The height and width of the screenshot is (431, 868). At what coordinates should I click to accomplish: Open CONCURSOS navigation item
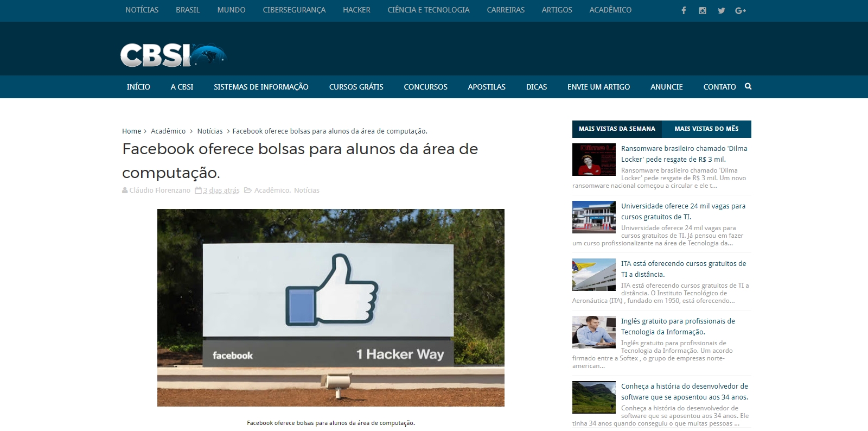[425, 87]
